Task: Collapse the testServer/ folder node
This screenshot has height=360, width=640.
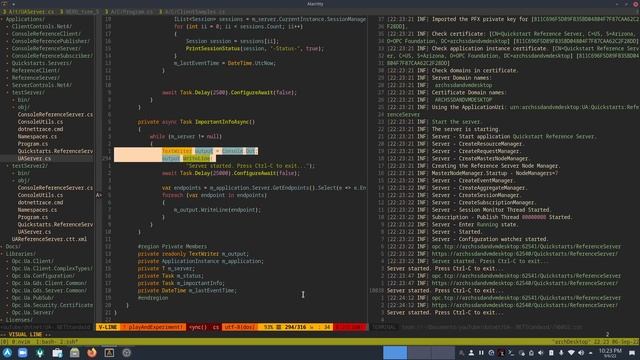Action: point(28,93)
